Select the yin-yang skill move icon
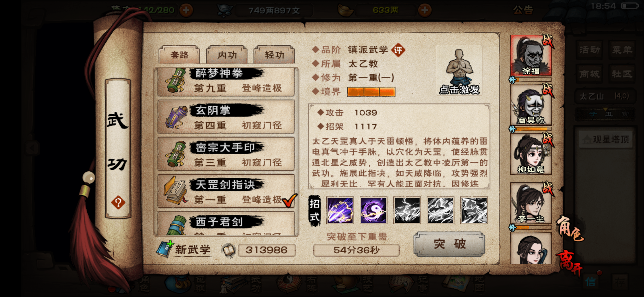The image size is (644, 297). (x=373, y=210)
